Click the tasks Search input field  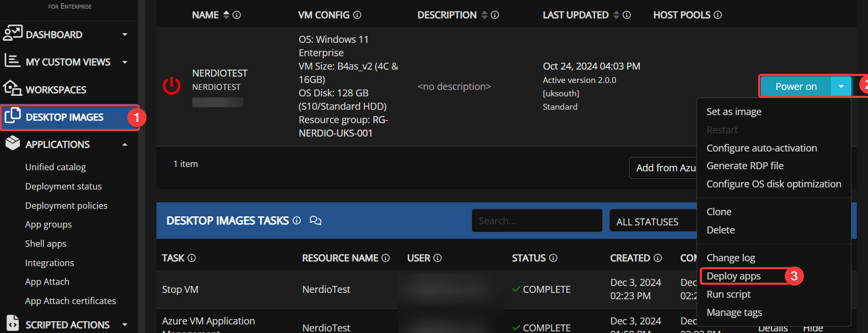(537, 221)
